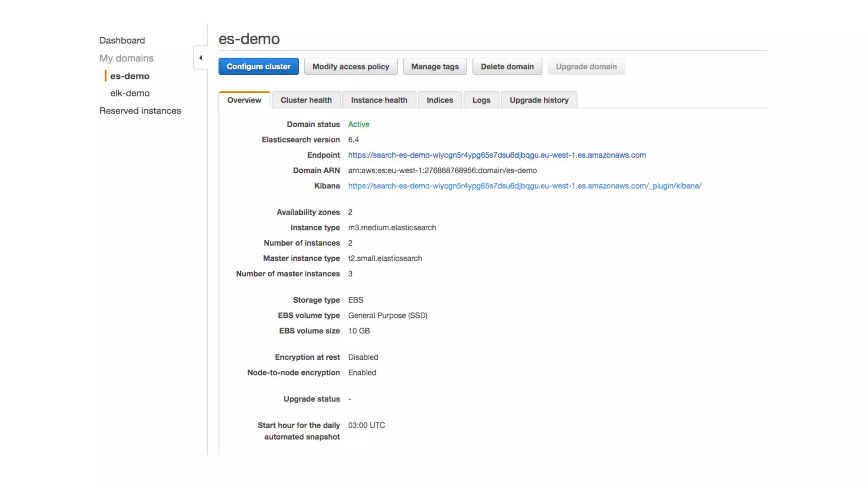Click the es-demo page heading
This screenshot has width=868, height=488.
(x=249, y=39)
